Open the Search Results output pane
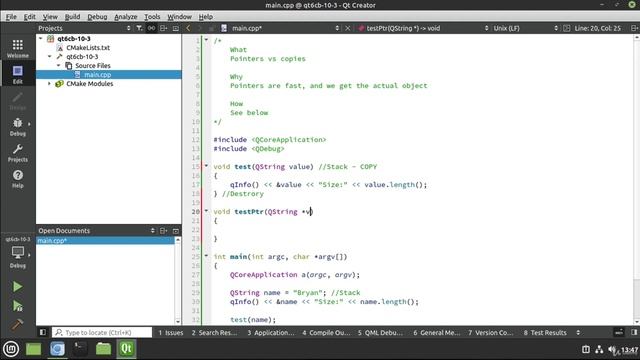 pos(214,332)
